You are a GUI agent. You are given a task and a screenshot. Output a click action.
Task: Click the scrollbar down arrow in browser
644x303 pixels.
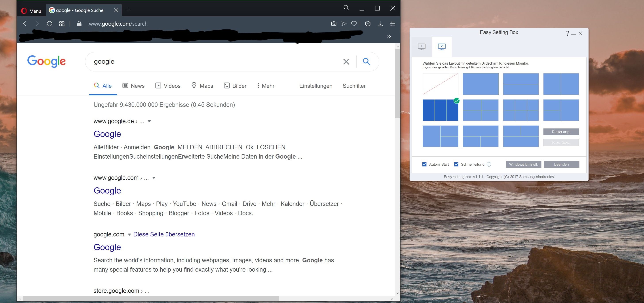click(397, 293)
